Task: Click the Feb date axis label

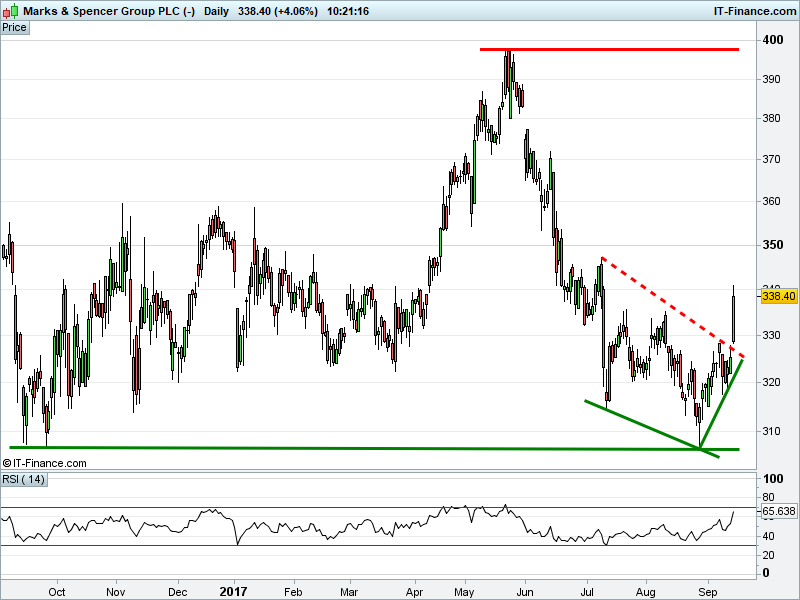Action: tap(293, 592)
